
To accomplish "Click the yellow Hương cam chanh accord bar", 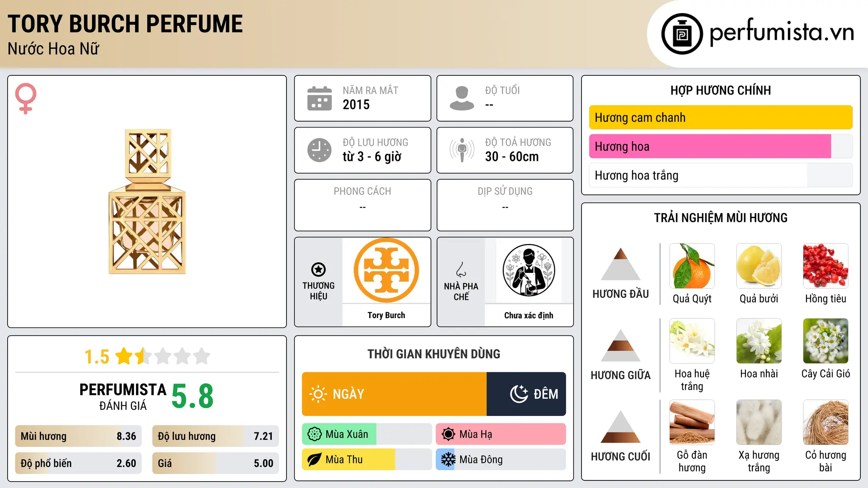I will click(x=721, y=117).
